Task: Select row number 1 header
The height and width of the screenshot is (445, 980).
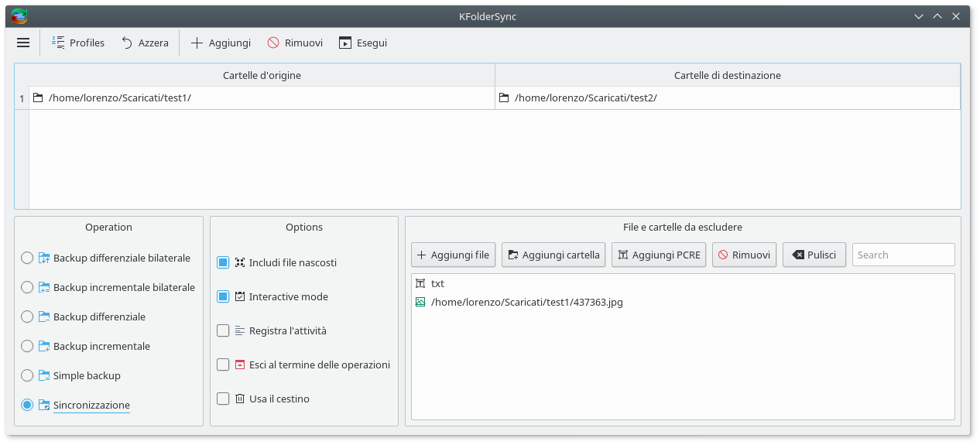Action: pos(22,98)
